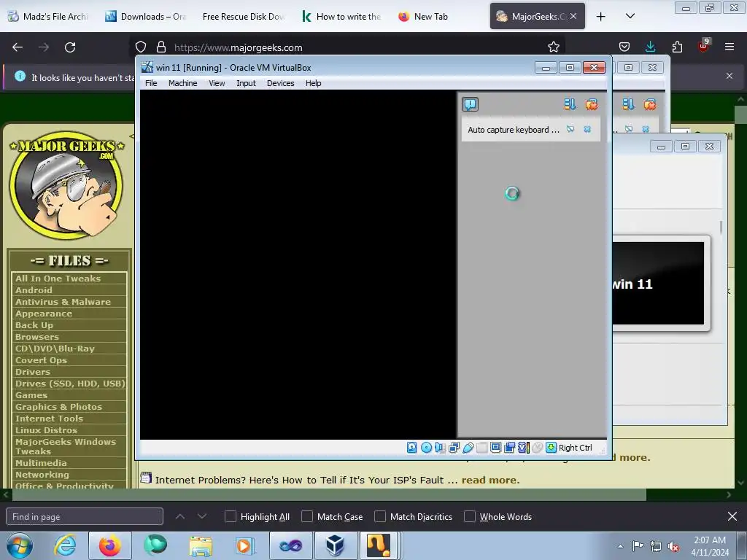Toggle the notification center speech bubble icon

pos(471,104)
